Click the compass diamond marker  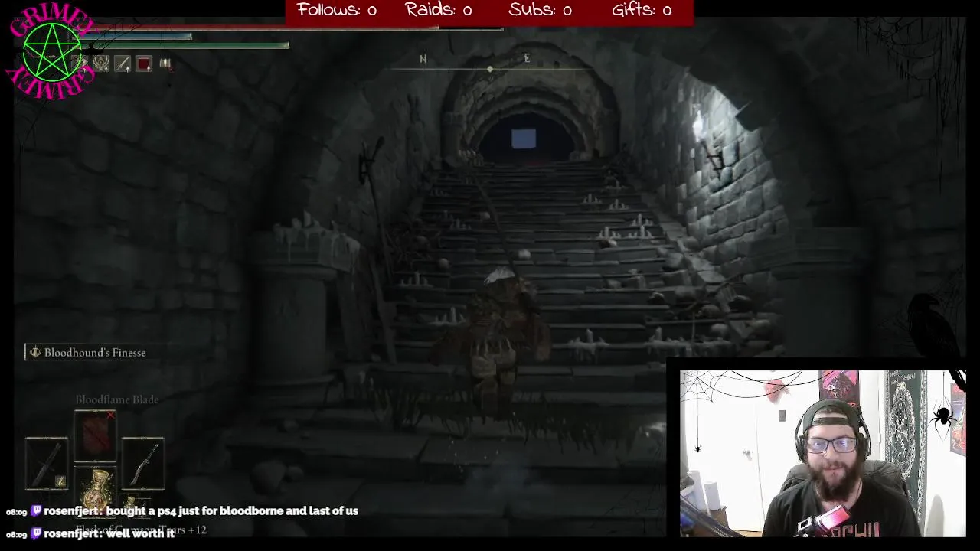[x=490, y=70]
